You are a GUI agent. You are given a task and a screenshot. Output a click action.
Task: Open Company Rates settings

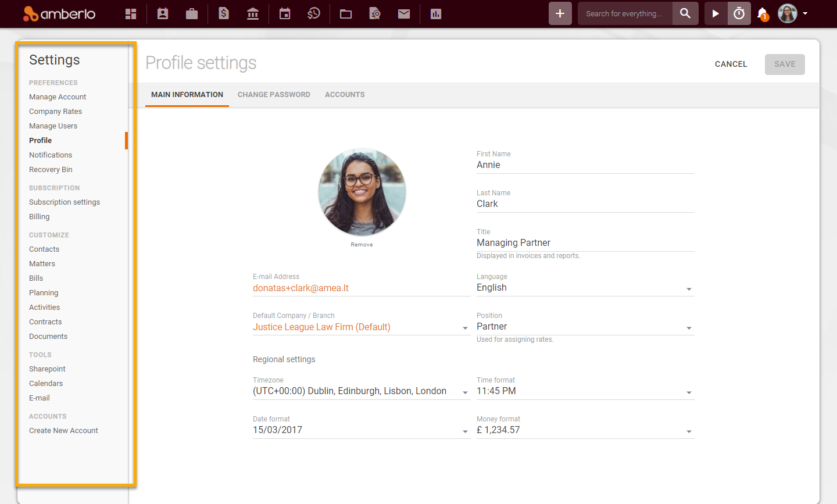(55, 112)
